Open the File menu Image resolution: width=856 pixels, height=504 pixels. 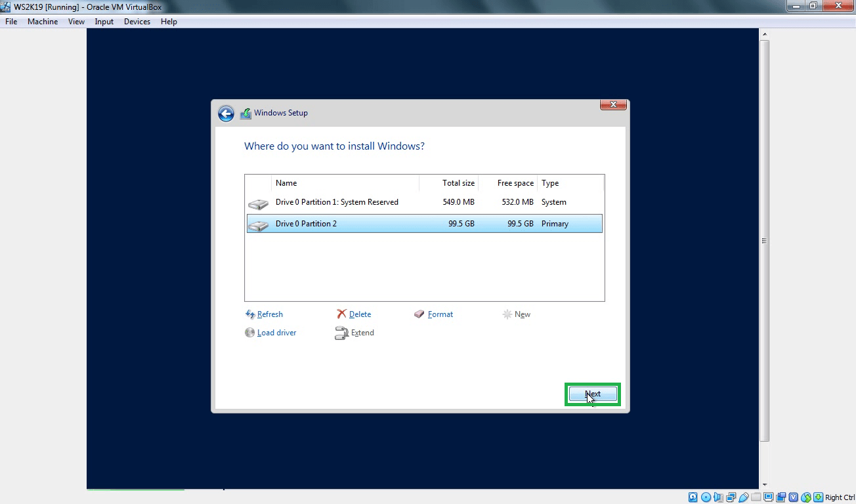click(x=11, y=22)
